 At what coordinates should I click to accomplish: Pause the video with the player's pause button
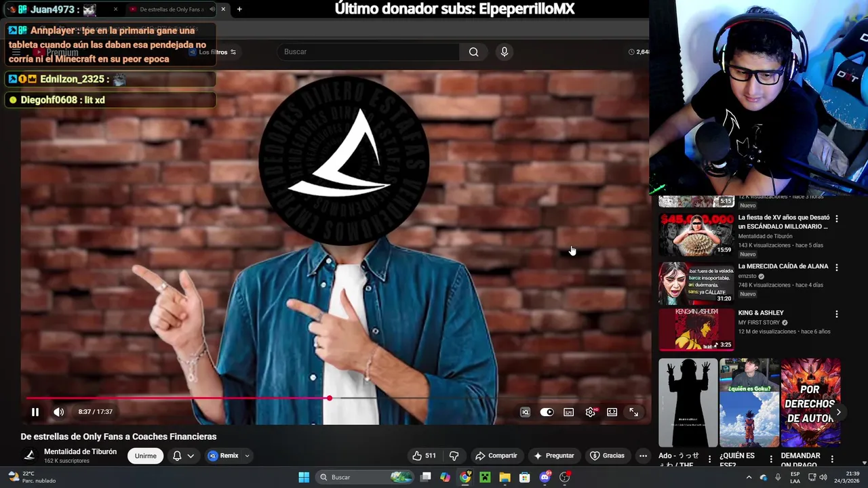point(35,411)
